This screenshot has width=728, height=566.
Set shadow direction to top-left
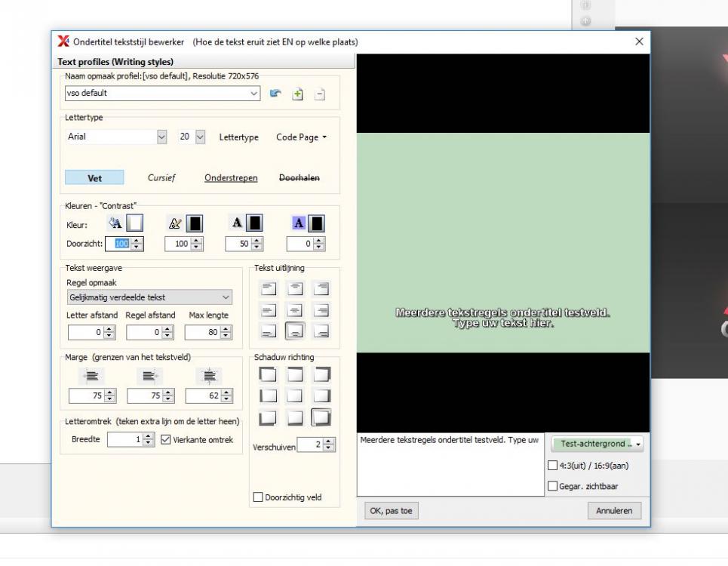pyautogui.click(x=269, y=374)
